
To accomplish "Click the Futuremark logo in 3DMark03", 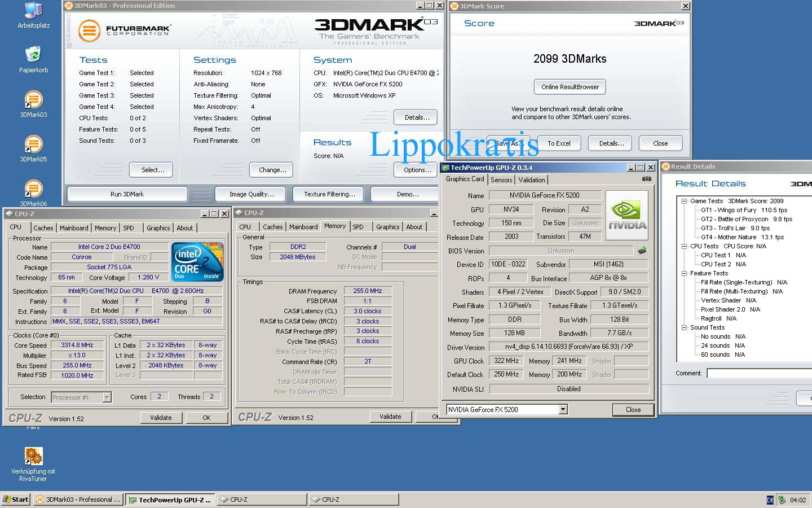I will (124, 30).
